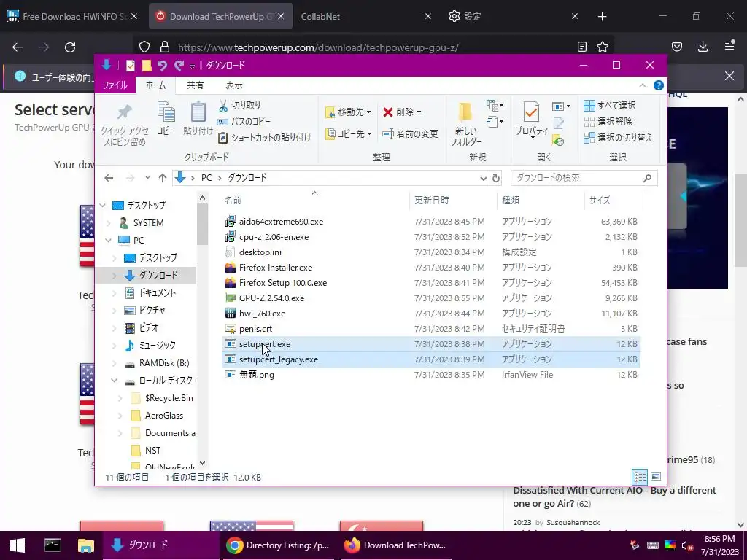Create New Folder (新しいフォルダー)
Screen dimensions: 747x560
pyautogui.click(x=466, y=123)
